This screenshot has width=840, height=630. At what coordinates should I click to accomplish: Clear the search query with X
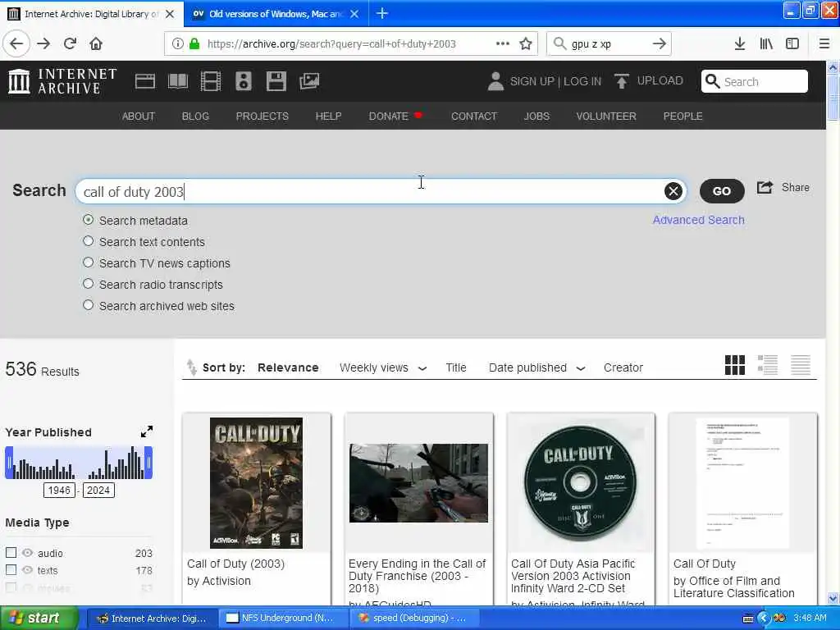[673, 191]
